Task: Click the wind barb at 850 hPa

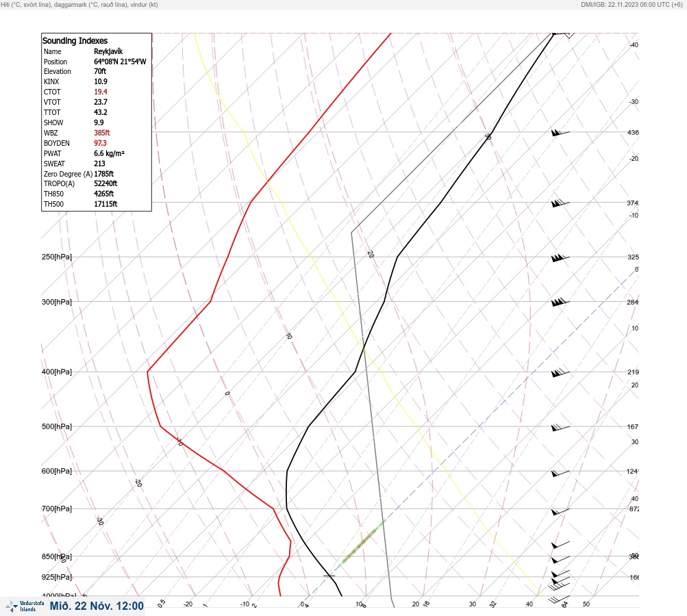Action: (560, 559)
